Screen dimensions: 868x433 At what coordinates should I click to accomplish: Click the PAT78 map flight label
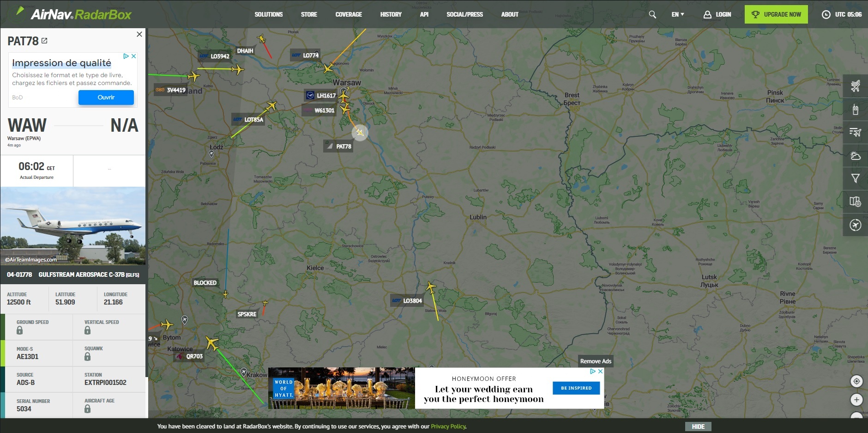339,146
